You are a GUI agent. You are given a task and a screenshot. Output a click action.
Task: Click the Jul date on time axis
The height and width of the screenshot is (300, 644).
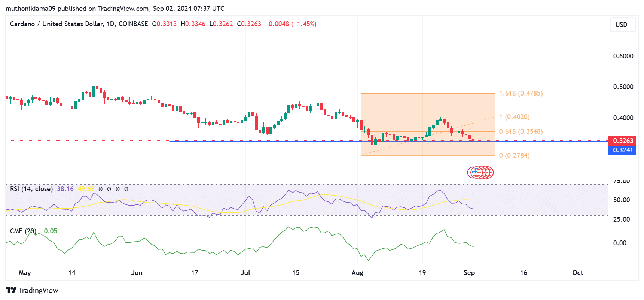[245, 273]
